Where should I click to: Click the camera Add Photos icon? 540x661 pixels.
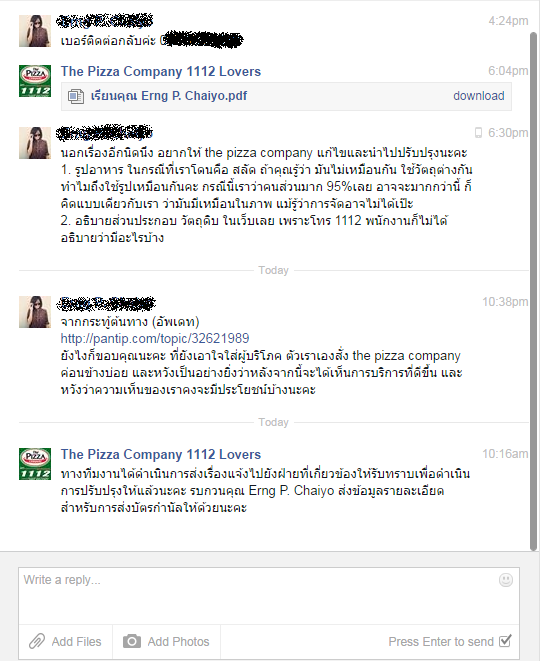pos(132,641)
